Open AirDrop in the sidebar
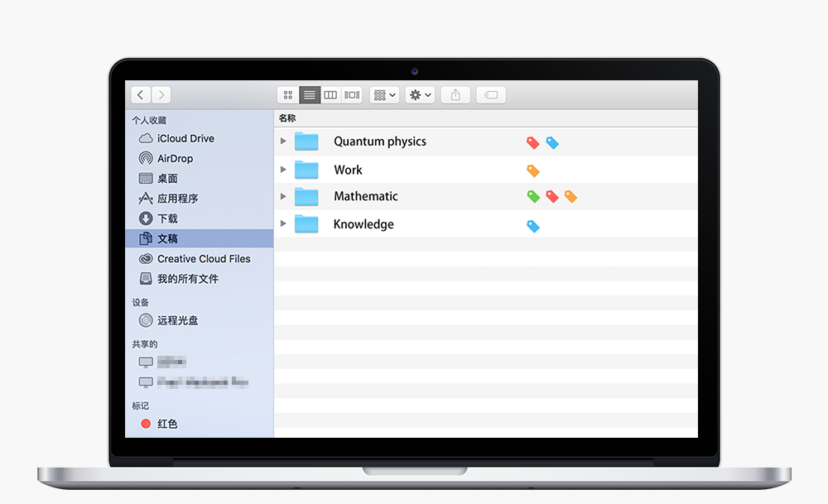Image resolution: width=828 pixels, height=504 pixels. point(175,158)
